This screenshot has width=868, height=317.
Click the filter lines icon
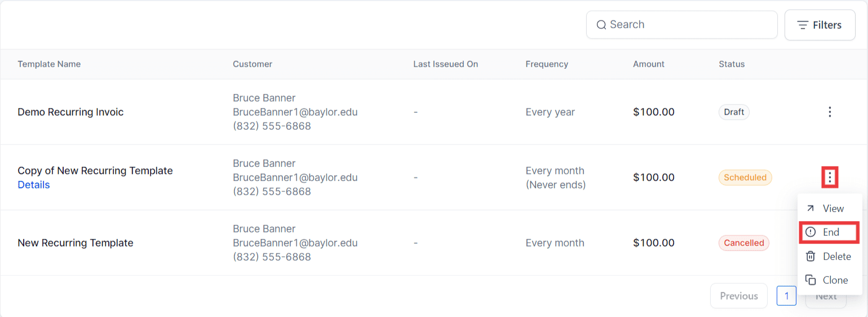[x=803, y=25]
